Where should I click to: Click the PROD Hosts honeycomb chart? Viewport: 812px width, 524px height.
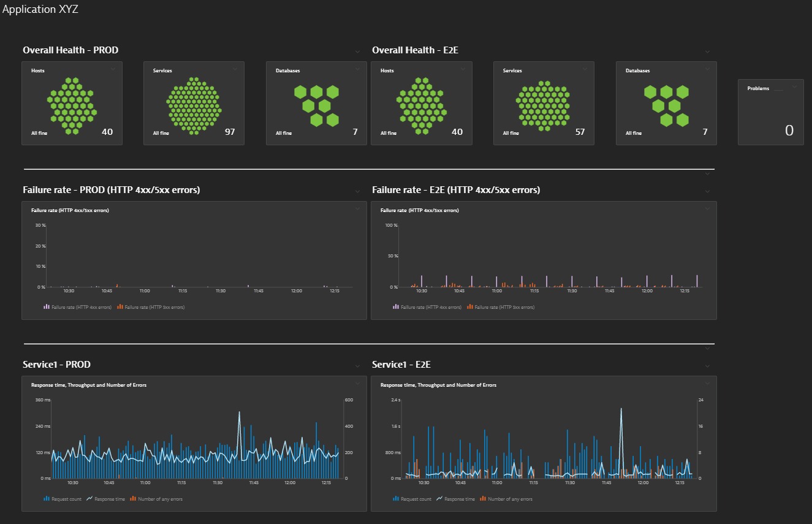pos(72,105)
